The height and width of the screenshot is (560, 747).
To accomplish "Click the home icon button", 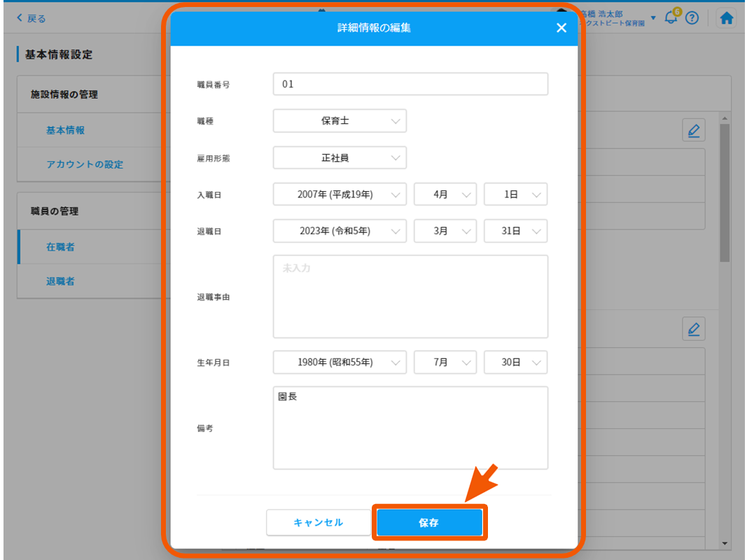I will [727, 19].
